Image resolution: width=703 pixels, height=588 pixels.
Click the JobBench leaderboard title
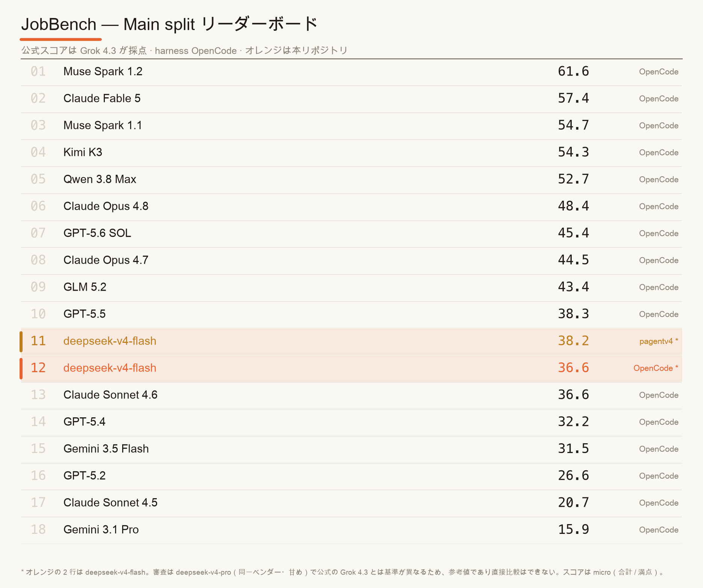[x=170, y=24]
